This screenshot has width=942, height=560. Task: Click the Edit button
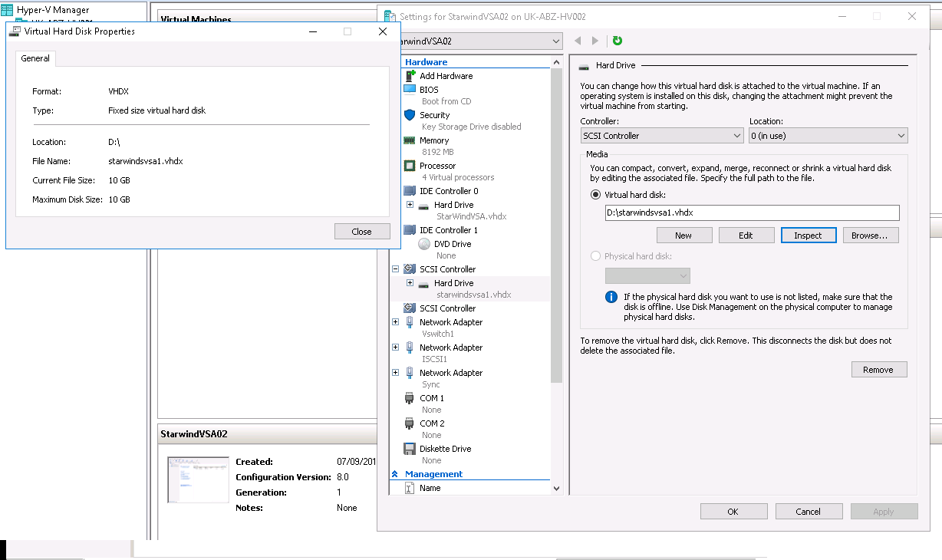[x=746, y=236]
